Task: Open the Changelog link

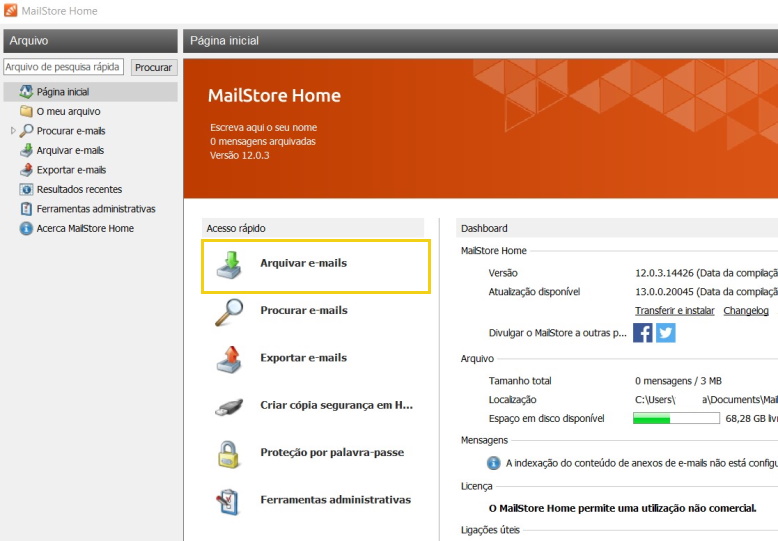Action: click(746, 310)
